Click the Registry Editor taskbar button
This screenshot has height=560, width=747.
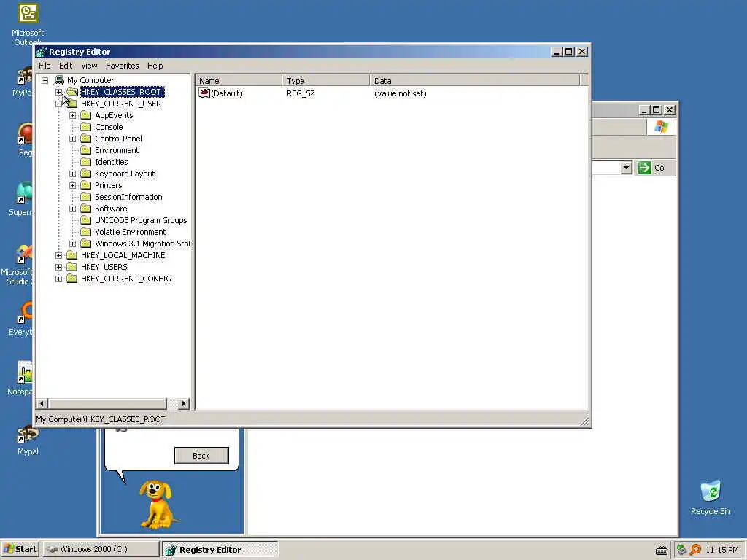(x=220, y=549)
